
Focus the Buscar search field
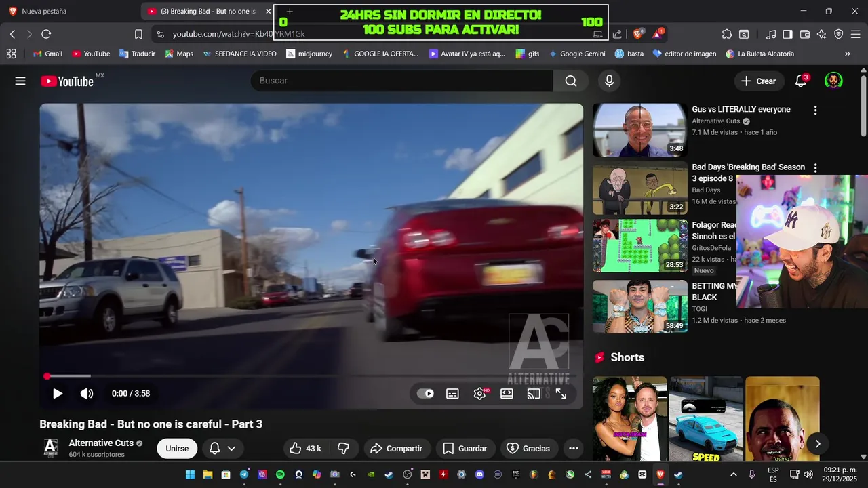pyautogui.click(x=402, y=81)
